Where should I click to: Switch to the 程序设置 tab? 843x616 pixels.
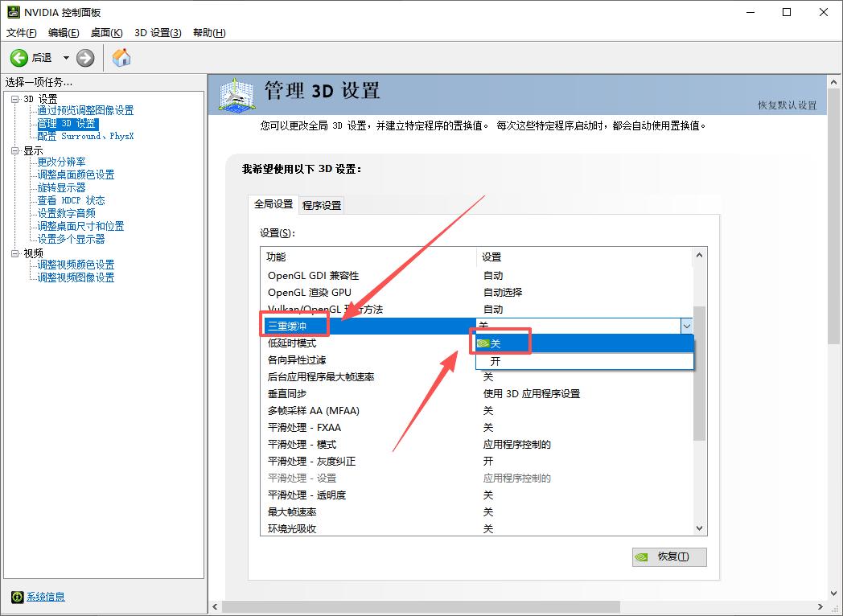(x=322, y=205)
